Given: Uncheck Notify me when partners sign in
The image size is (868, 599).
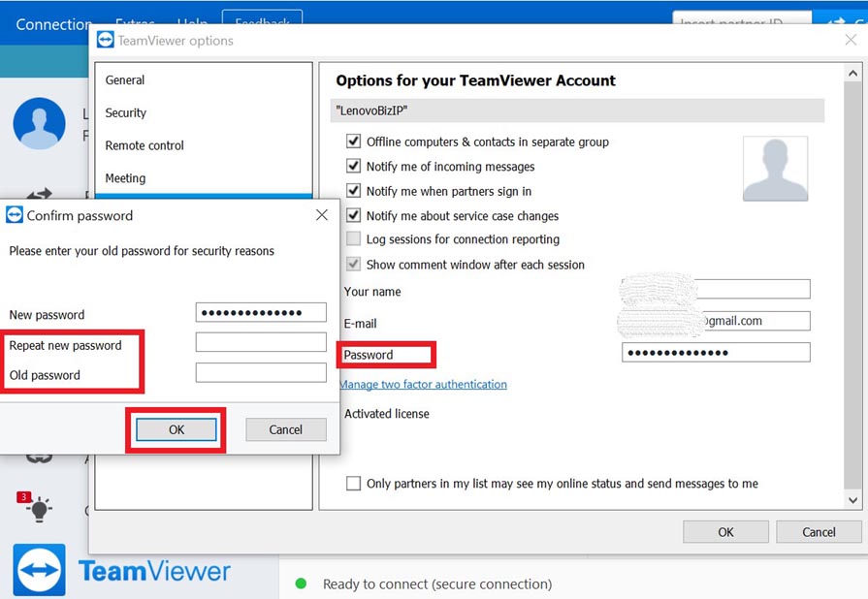Looking at the screenshot, I should [x=353, y=191].
